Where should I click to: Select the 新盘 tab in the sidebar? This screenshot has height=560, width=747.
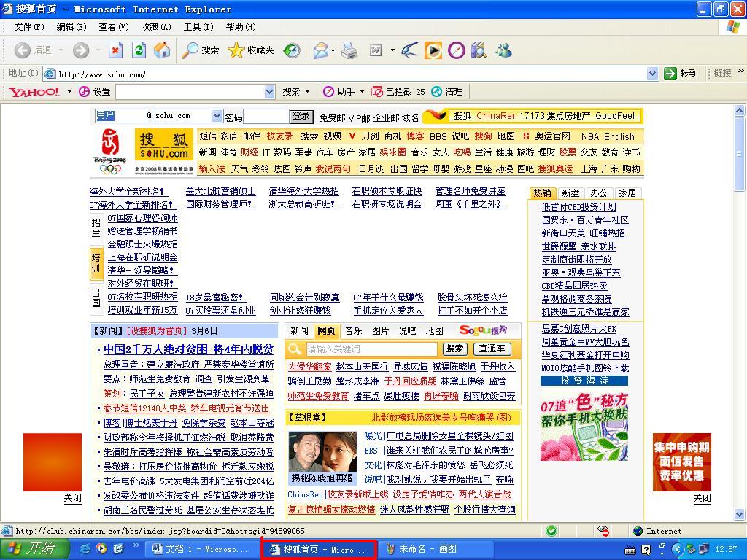point(570,193)
